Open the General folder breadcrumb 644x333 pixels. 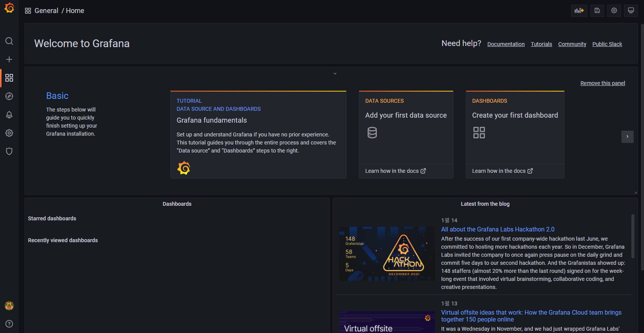(x=46, y=11)
